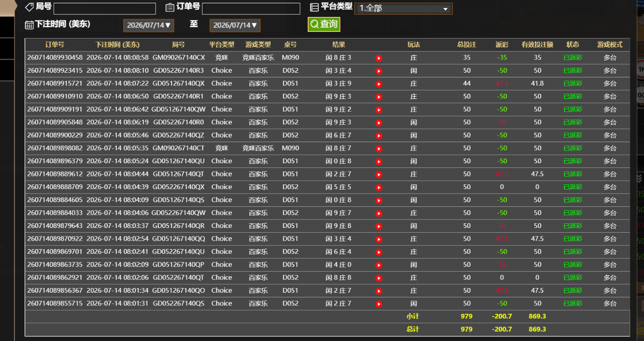This screenshot has height=341, width=644.
Task: Play replay for order 260714089884605
Action: tap(379, 200)
